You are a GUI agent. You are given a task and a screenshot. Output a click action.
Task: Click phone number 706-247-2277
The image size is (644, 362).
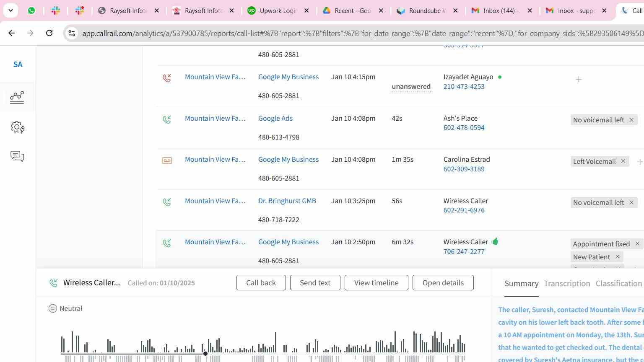pyautogui.click(x=464, y=251)
